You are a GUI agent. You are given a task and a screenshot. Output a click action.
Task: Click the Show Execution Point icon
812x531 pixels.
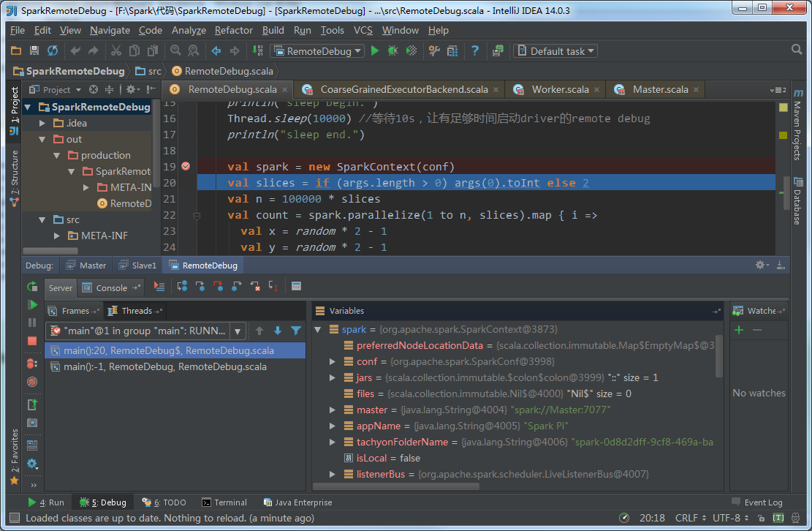pyautogui.click(x=159, y=287)
